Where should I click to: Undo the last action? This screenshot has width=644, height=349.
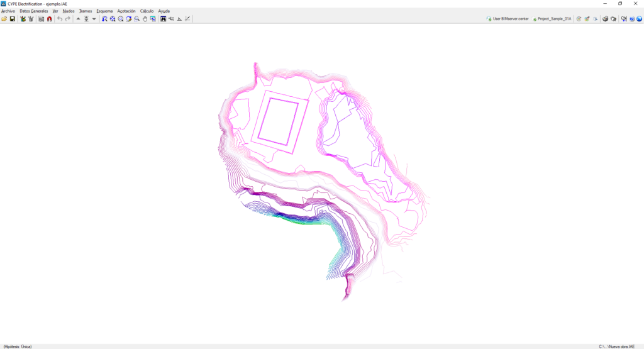click(60, 19)
